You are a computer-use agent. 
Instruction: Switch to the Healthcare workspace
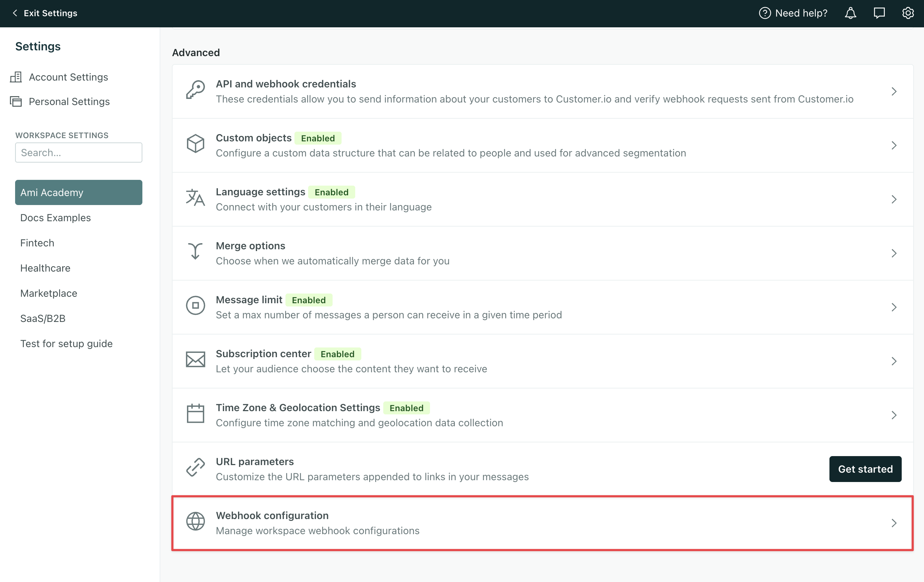tap(45, 268)
